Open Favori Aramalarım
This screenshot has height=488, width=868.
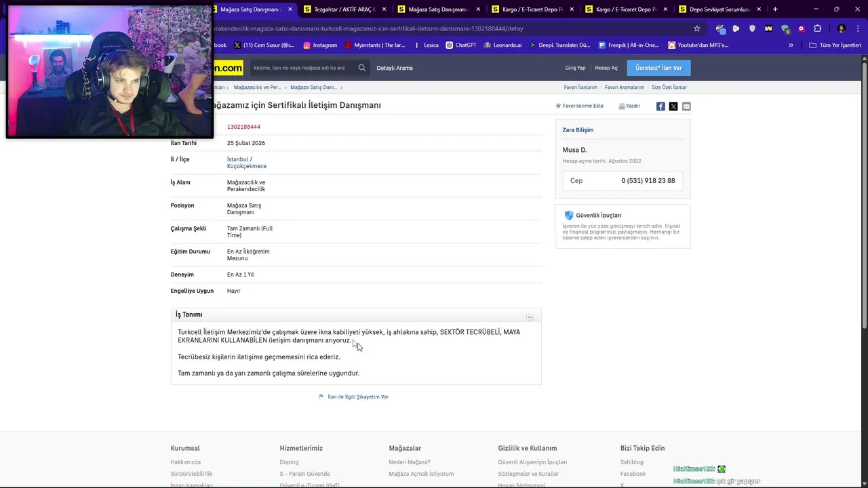[625, 87]
